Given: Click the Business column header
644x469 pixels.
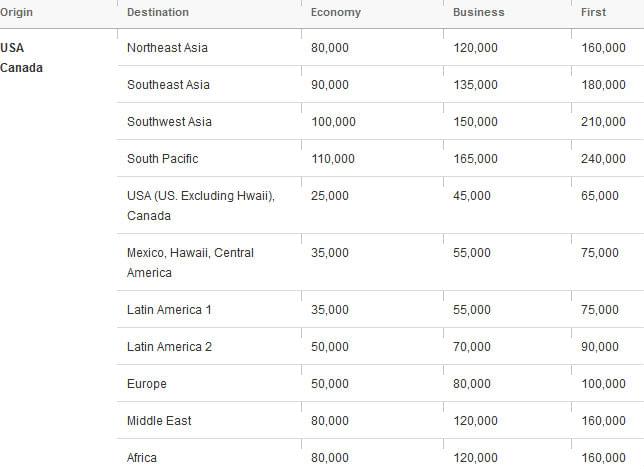Looking at the screenshot, I should (479, 12).
